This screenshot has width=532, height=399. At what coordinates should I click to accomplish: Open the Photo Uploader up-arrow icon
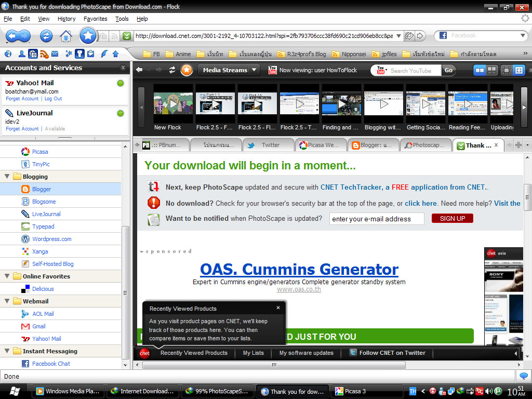[x=115, y=54]
